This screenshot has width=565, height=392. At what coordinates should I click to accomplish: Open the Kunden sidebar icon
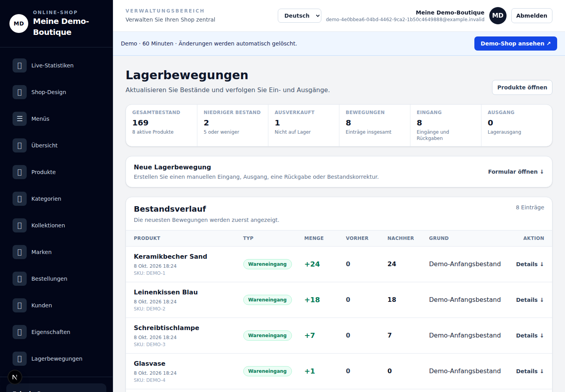pos(20,305)
